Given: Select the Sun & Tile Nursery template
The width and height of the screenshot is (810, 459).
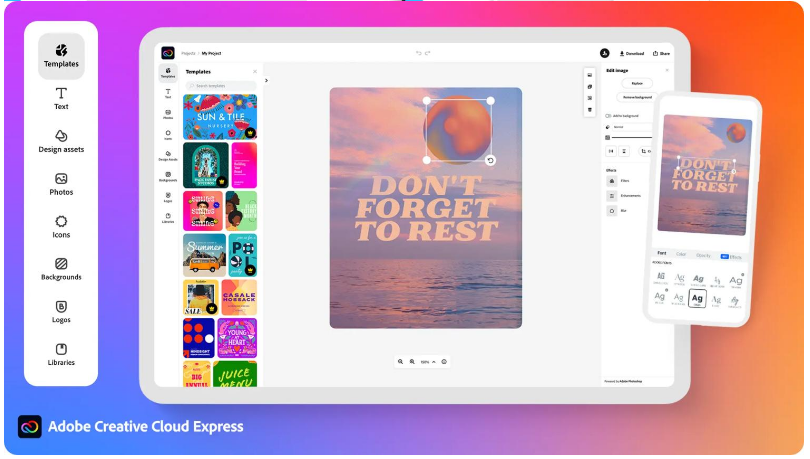Looking at the screenshot, I should 220,117.
